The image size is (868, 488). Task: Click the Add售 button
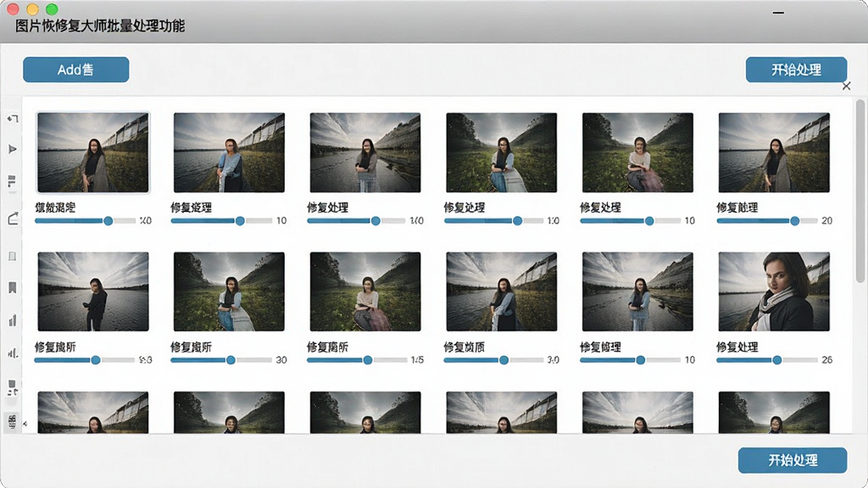[75, 69]
